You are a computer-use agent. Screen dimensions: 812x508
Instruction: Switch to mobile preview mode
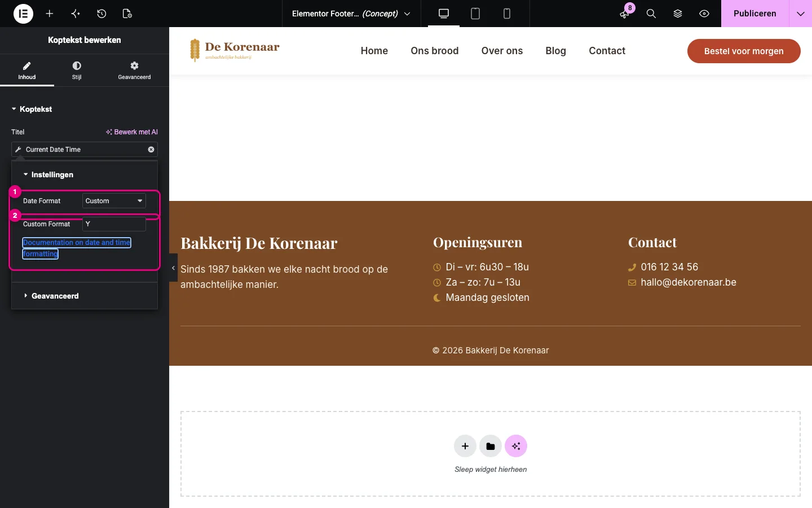(507, 14)
